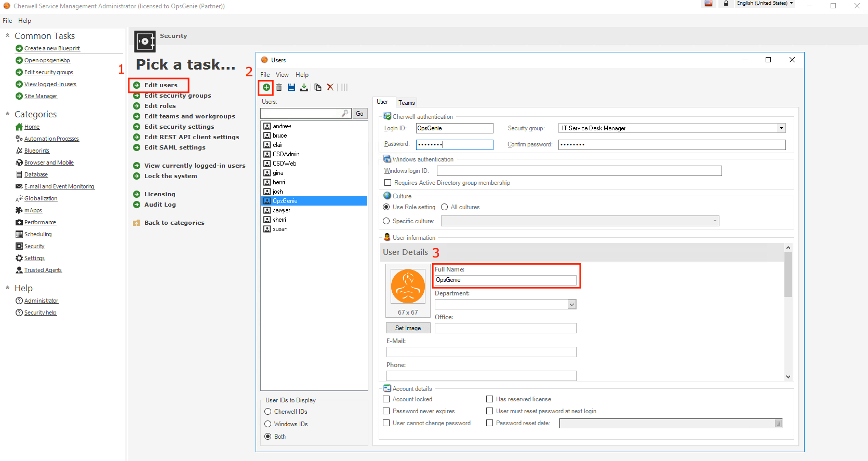Click the Database category icon

click(19, 174)
